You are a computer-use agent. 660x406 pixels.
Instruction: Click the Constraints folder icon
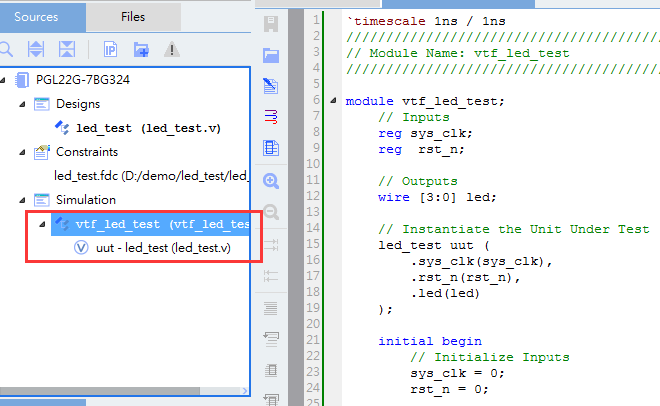pos(41,152)
